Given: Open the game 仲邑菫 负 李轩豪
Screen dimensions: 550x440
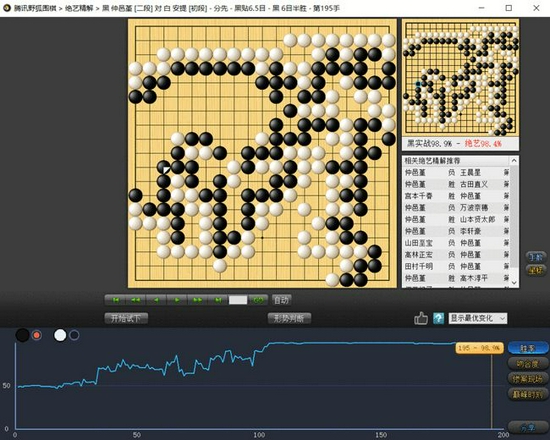Looking at the screenshot, I should point(456,231).
